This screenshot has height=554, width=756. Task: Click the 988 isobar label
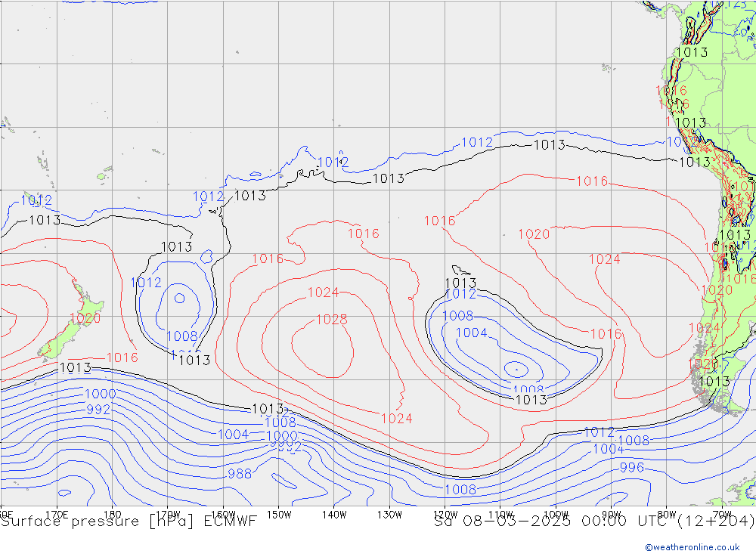click(x=240, y=474)
